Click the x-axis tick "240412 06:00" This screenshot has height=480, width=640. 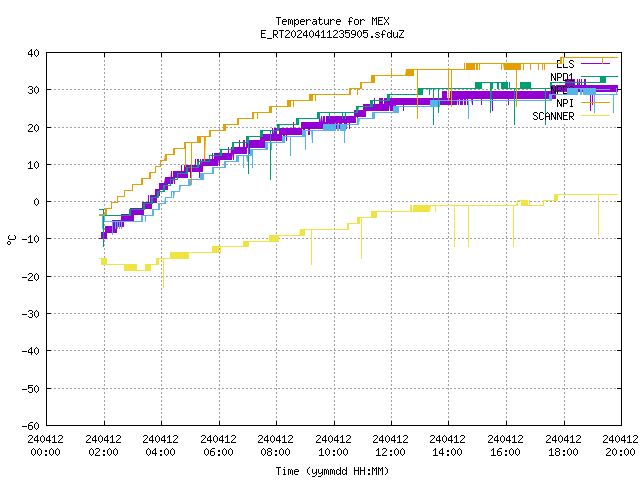[x=218, y=445]
